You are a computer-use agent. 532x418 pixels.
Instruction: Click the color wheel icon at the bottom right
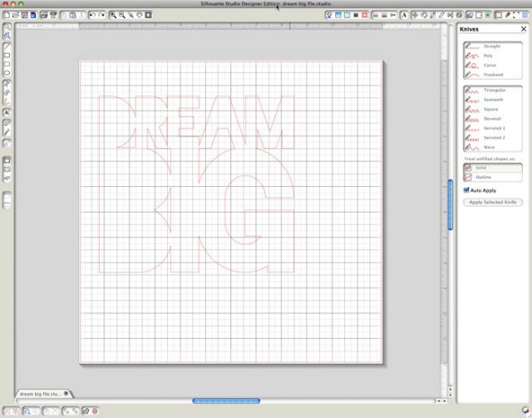pyautogui.click(x=525, y=411)
